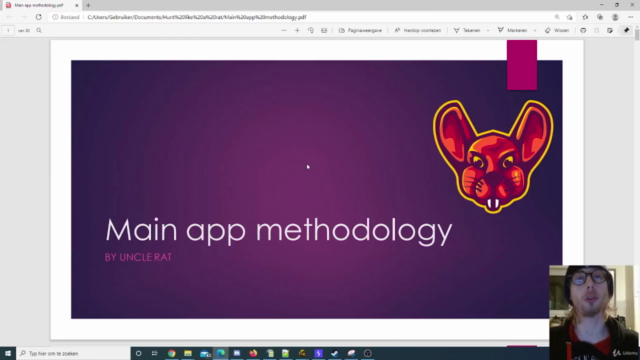This screenshot has width=640, height=360.
Task: Select the Wissen eraser tool
Action: pyautogui.click(x=557, y=30)
